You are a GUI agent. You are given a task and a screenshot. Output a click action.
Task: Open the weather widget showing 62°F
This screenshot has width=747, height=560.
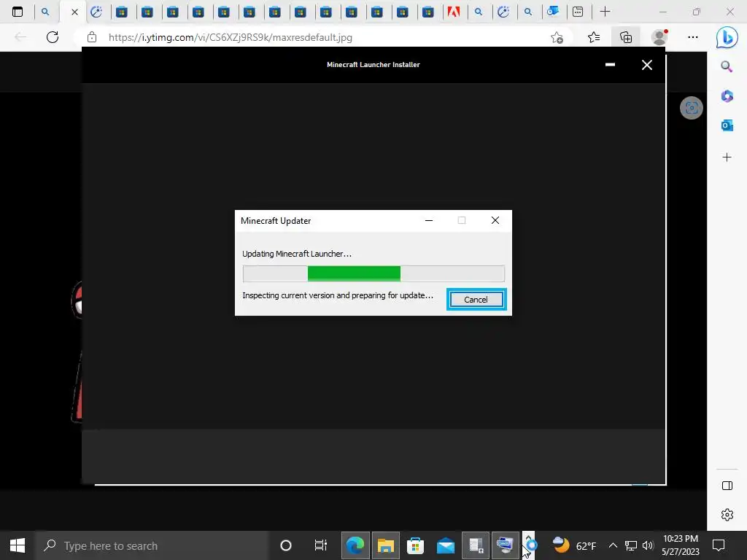(x=574, y=545)
